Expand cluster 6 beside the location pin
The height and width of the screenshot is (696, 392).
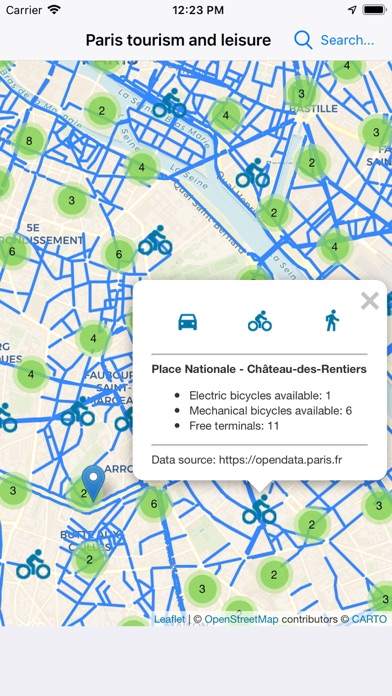click(154, 504)
